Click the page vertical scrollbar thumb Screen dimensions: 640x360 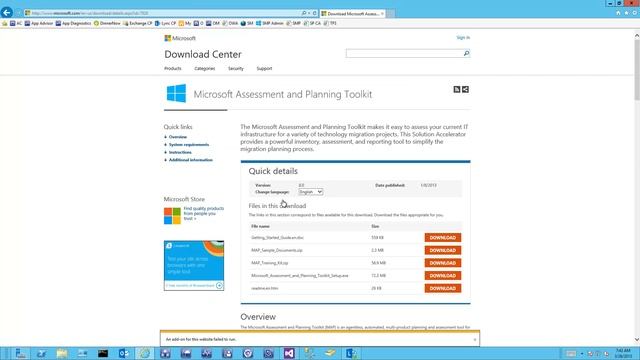click(637, 69)
